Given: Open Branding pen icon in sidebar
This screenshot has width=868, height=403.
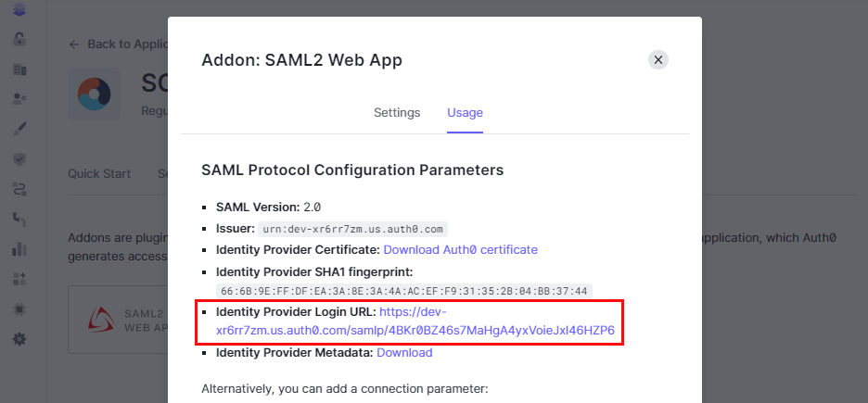Looking at the screenshot, I should tap(19, 129).
